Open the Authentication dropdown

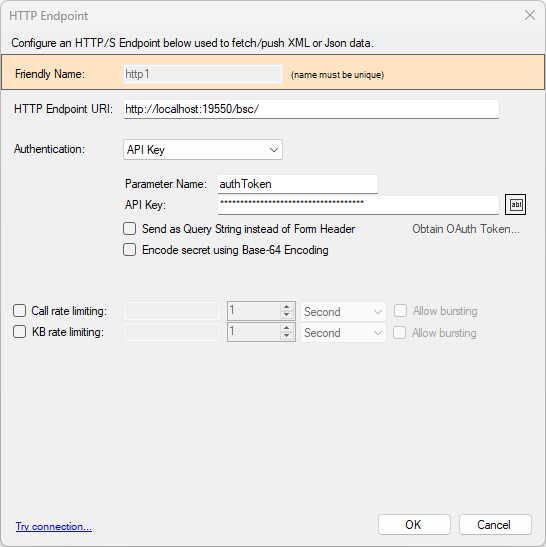pos(203,150)
